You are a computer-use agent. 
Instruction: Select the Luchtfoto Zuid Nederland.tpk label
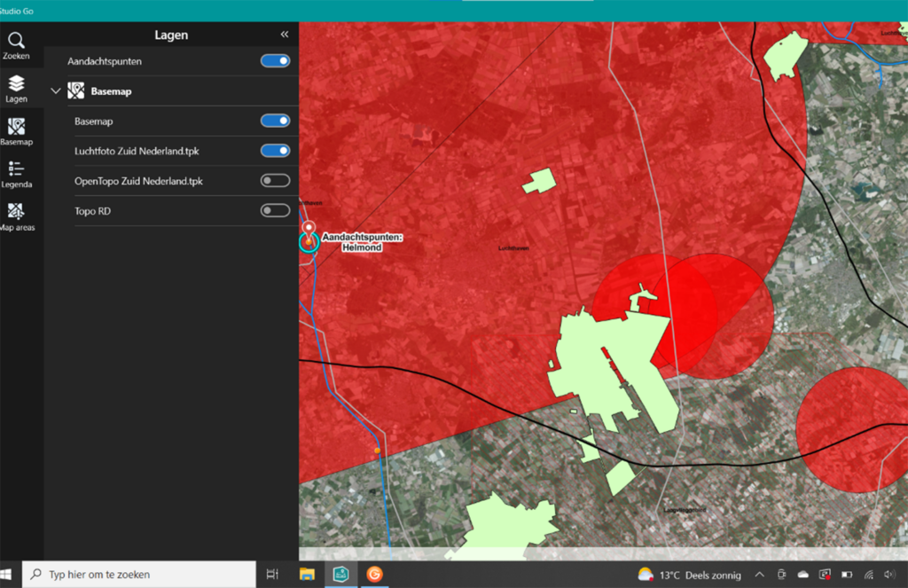(x=137, y=151)
